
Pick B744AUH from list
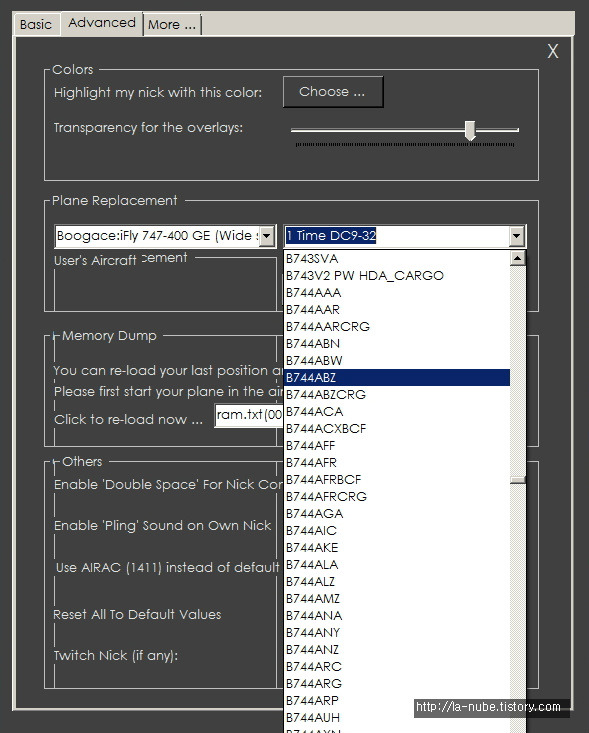click(396, 717)
